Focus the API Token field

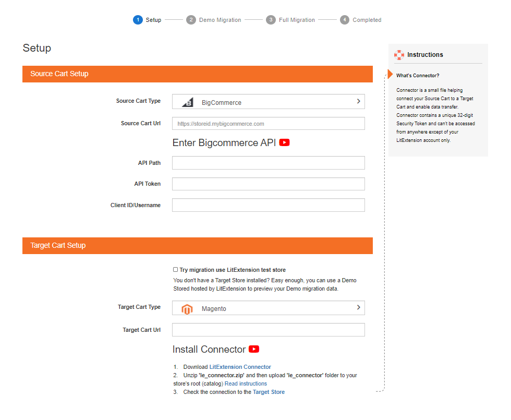coord(268,184)
